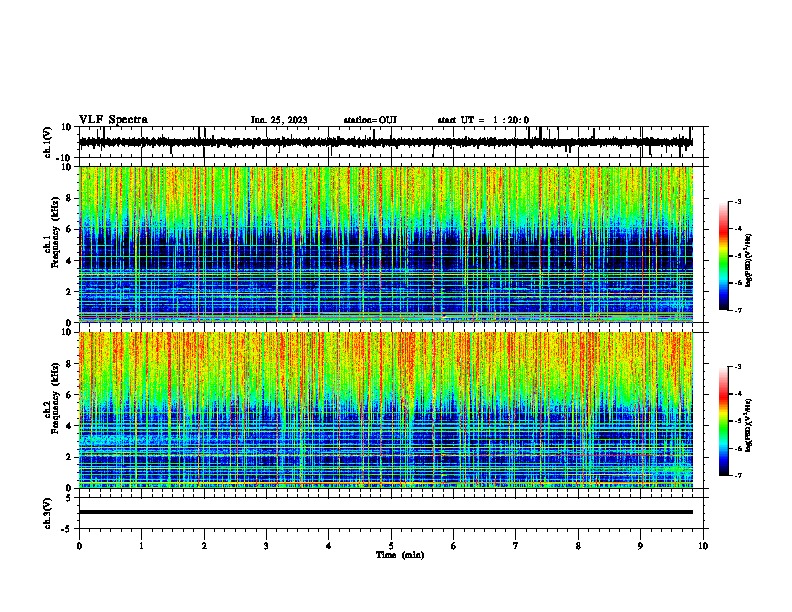
Task: Click the log(PSD) label beside ch.2 colorbar
Action: tap(748, 425)
